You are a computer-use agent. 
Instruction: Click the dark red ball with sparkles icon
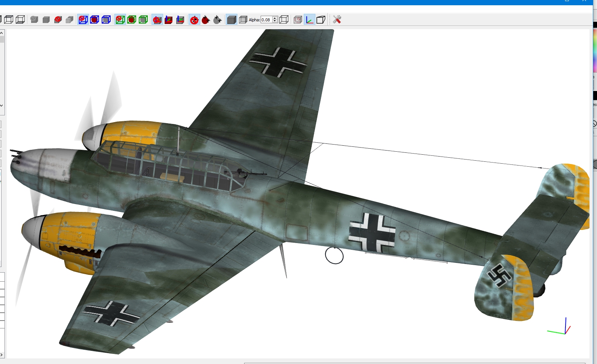[206, 19]
